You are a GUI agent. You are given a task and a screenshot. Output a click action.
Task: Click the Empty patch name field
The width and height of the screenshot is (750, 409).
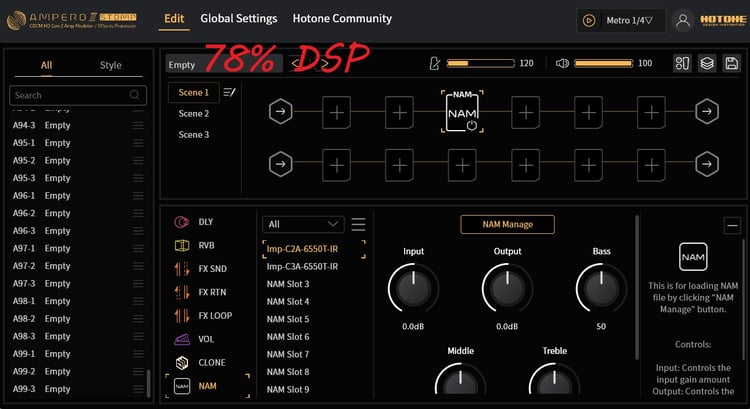[x=224, y=64]
